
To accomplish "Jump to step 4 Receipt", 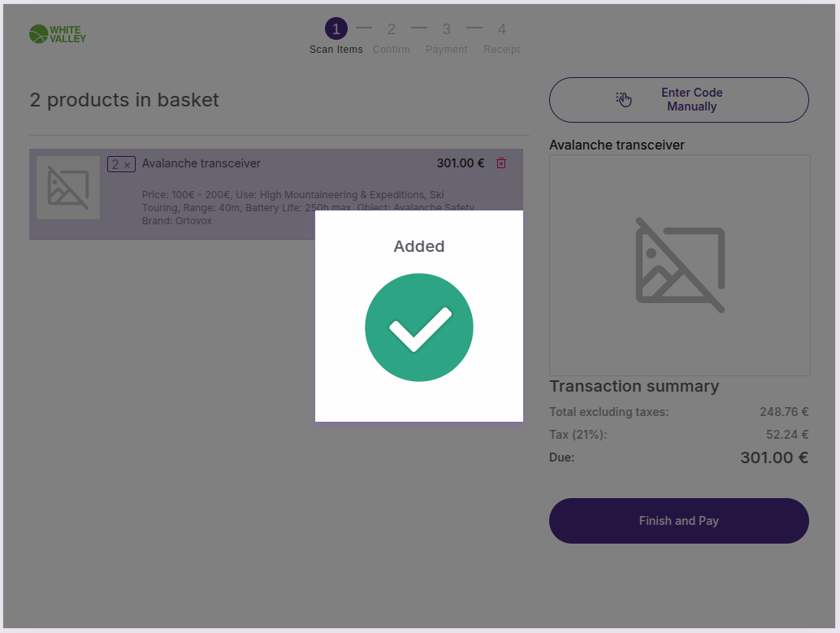I will (x=501, y=29).
